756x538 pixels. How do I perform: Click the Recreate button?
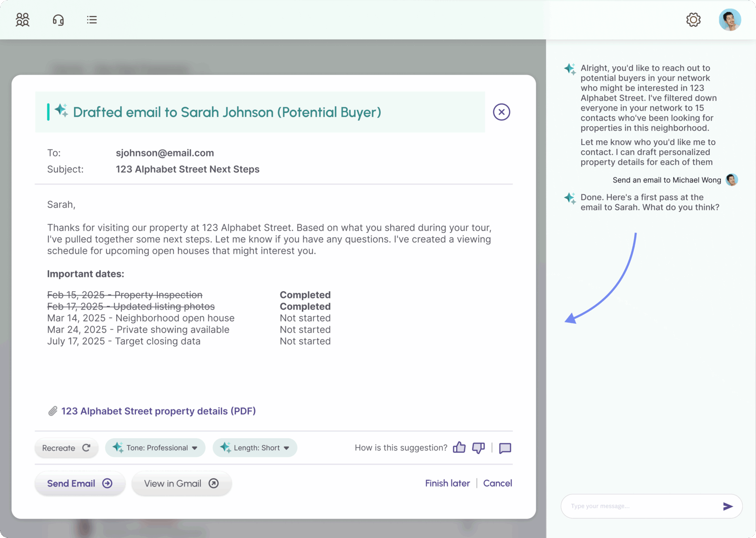click(66, 448)
